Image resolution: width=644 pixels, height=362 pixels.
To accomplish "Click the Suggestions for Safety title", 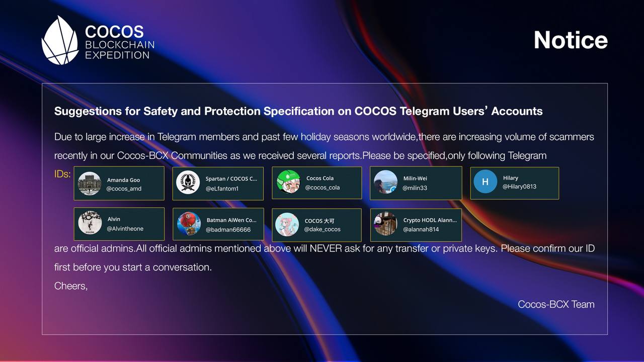I will [x=298, y=111].
